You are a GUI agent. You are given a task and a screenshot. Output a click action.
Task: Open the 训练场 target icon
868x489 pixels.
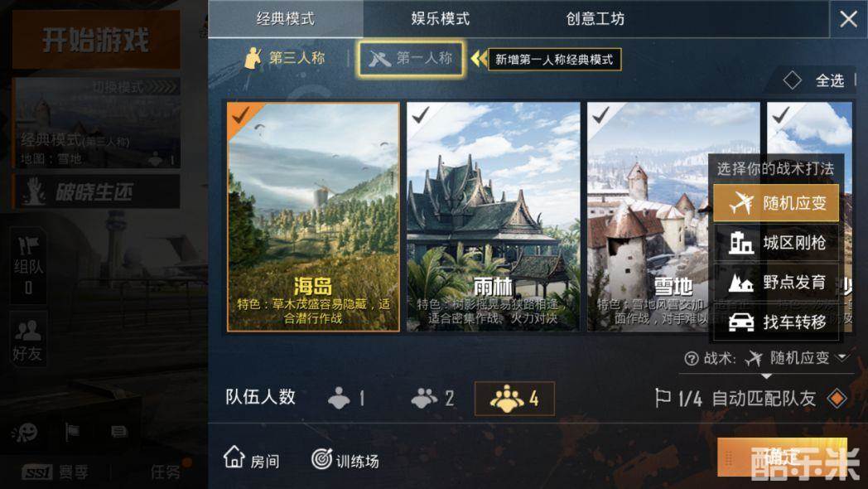pyautogui.click(x=321, y=458)
